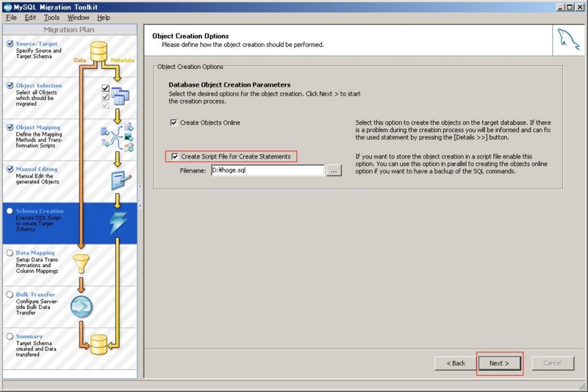This screenshot has height=392, width=588.
Task: Click the Bulk Transfer round arrow icon
Action: 82,307
